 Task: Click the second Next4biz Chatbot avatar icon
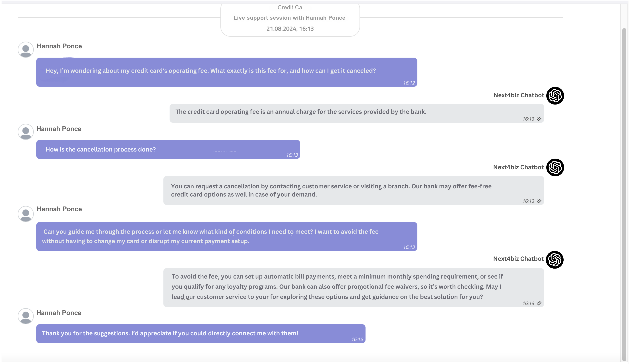click(555, 167)
